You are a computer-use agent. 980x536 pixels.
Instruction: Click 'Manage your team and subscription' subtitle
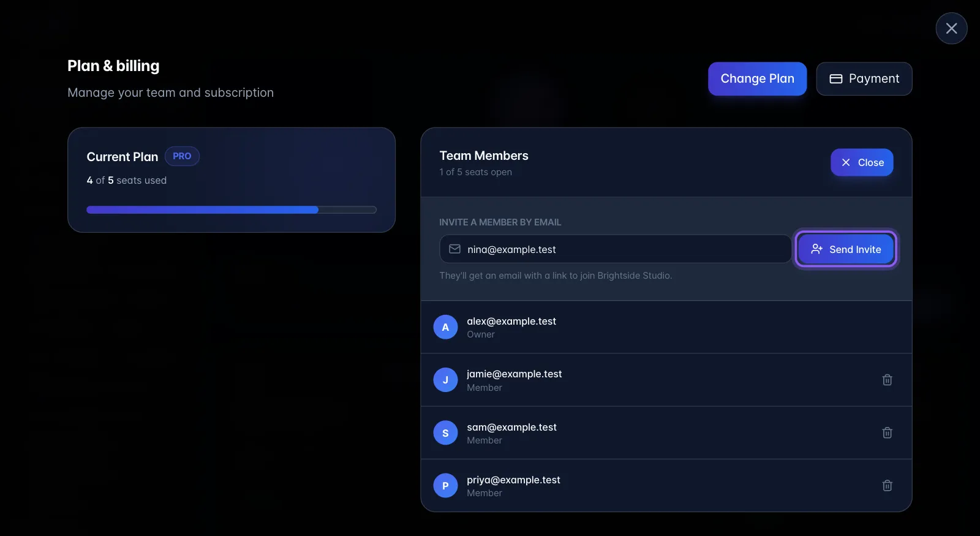tap(171, 92)
